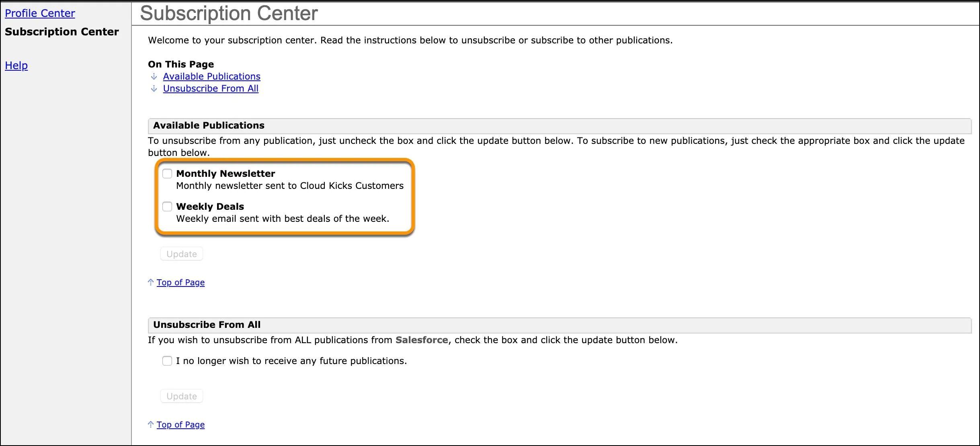
Task: Navigate to Available Publications section
Action: [x=211, y=76]
